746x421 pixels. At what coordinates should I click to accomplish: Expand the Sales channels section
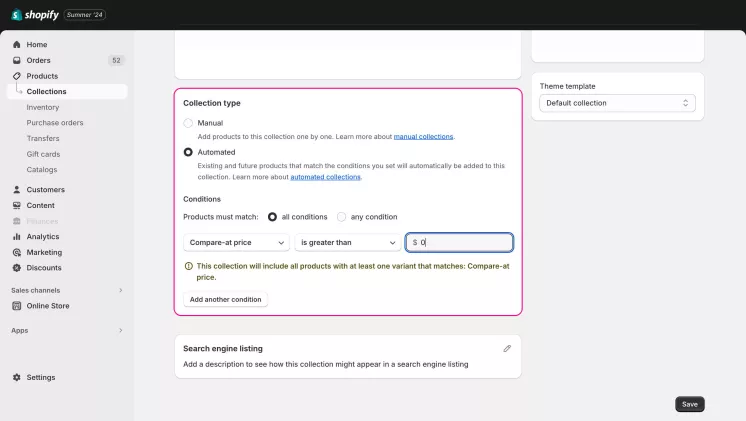pyautogui.click(x=120, y=290)
